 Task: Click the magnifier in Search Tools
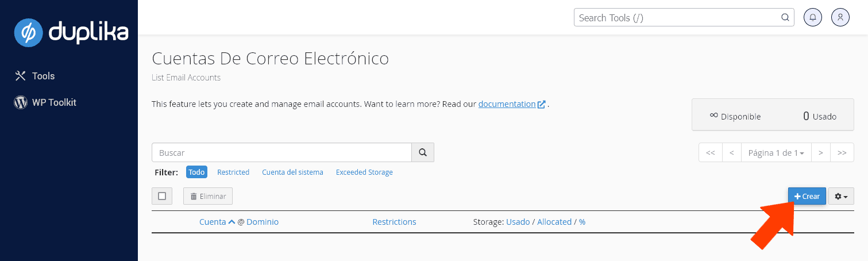785,17
